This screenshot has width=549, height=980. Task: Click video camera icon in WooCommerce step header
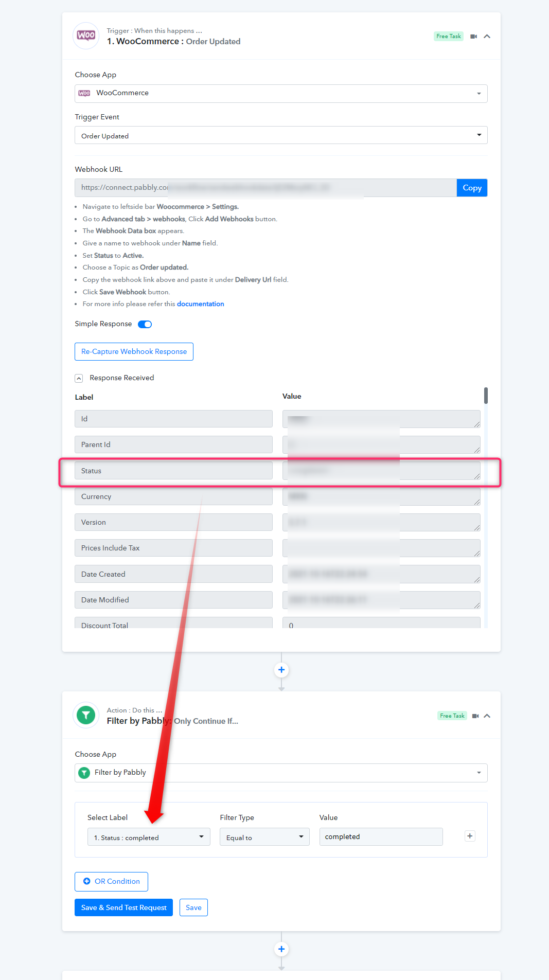tap(474, 37)
